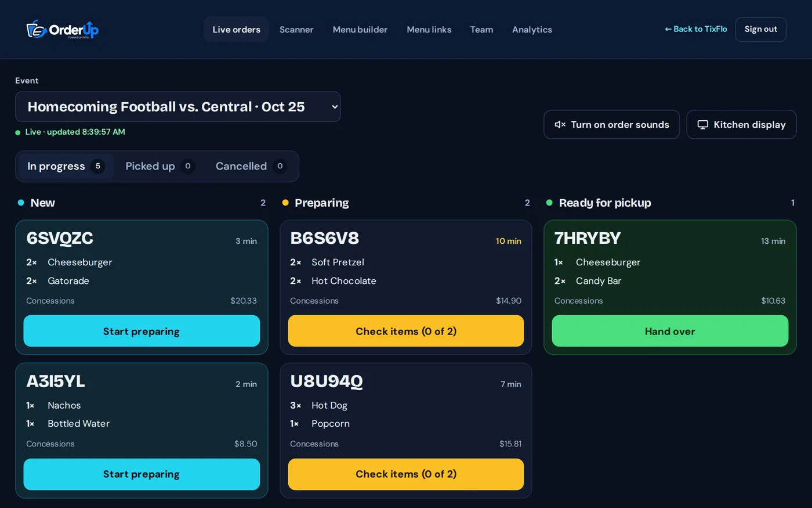Check items for order U8U94Q
This screenshot has width=812, height=508.
point(406,474)
